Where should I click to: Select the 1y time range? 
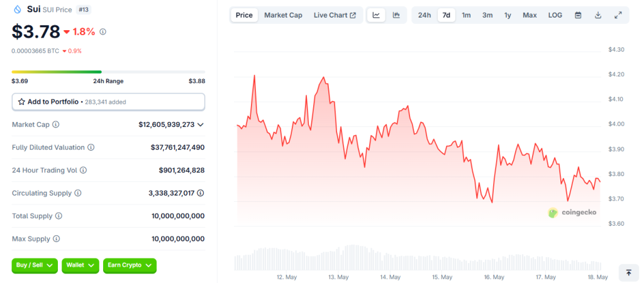508,15
